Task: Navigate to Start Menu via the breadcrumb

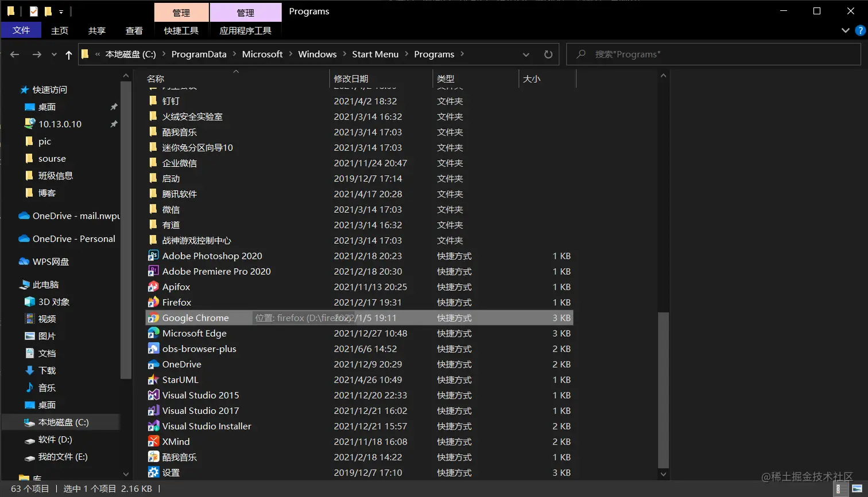Action: pyautogui.click(x=375, y=54)
